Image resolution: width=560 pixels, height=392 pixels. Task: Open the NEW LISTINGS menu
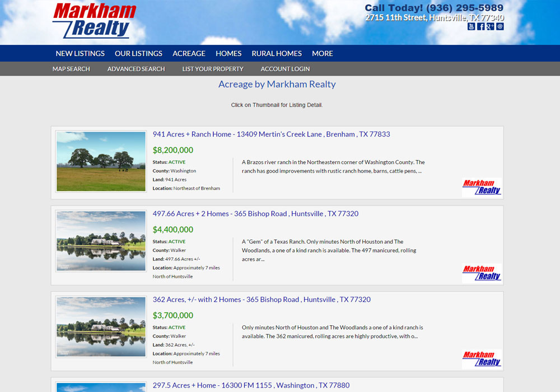click(x=80, y=54)
